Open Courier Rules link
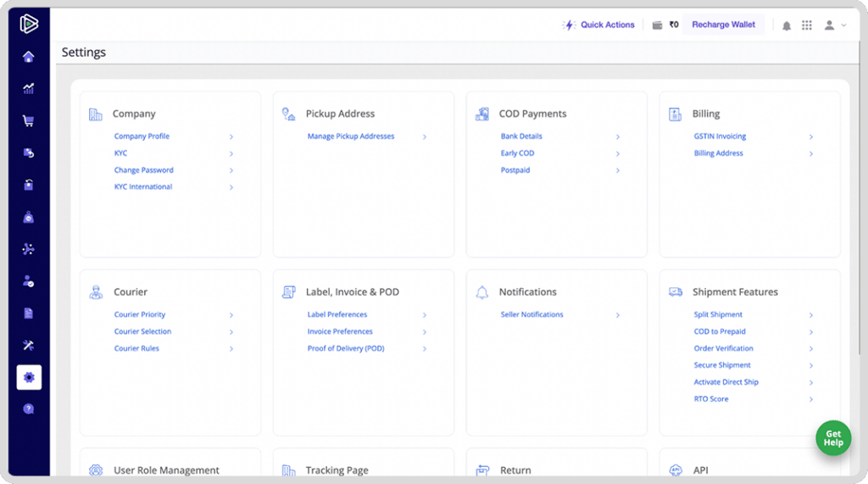The image size is (868, 484). 136,348
